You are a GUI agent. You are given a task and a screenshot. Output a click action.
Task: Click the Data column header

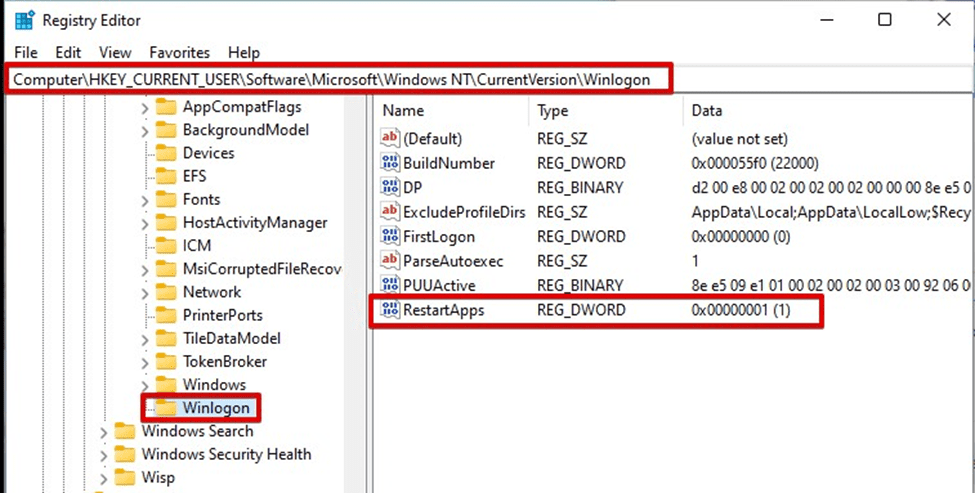(706, 111)
